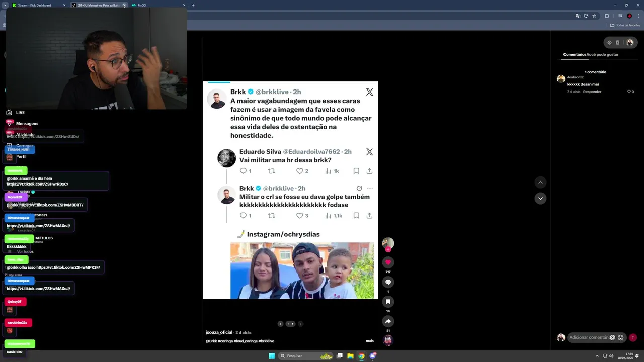
Task: Switch to the Stream - Kick Dashboard tab
Action: coord(39,5)
